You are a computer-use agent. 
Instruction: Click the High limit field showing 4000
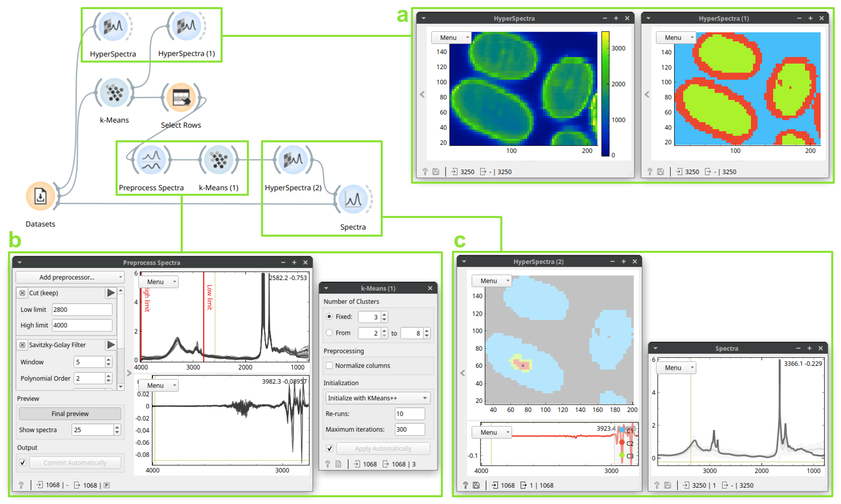pyautogui.click(x=82, y=325)
